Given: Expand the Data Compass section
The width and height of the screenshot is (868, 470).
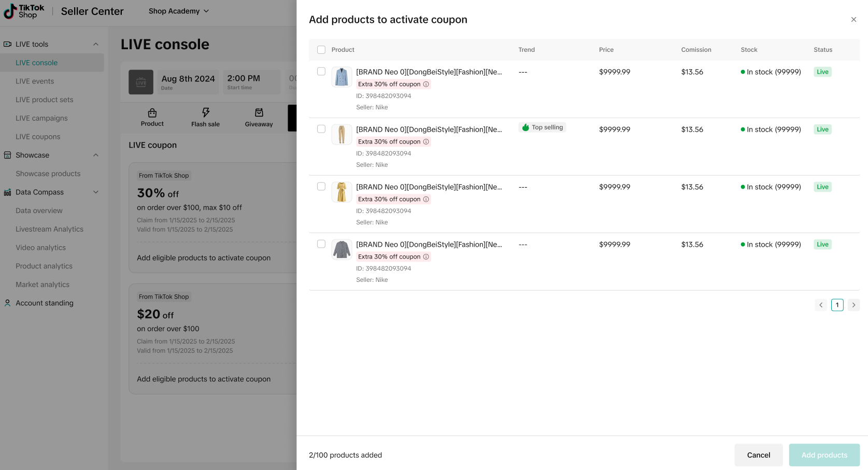Looking at the screenshot, I should [x=96, y=192].
